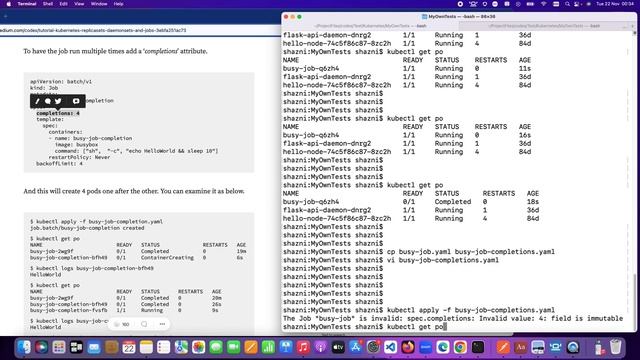Click the 'field is immutable' error line

pos(453,318)
